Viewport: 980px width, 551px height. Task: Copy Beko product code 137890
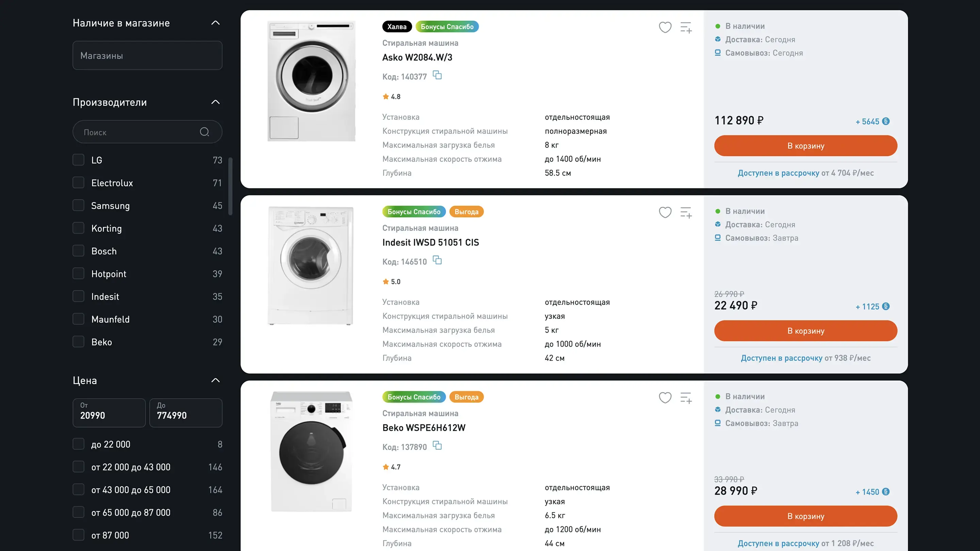click(x=438, y=446)
